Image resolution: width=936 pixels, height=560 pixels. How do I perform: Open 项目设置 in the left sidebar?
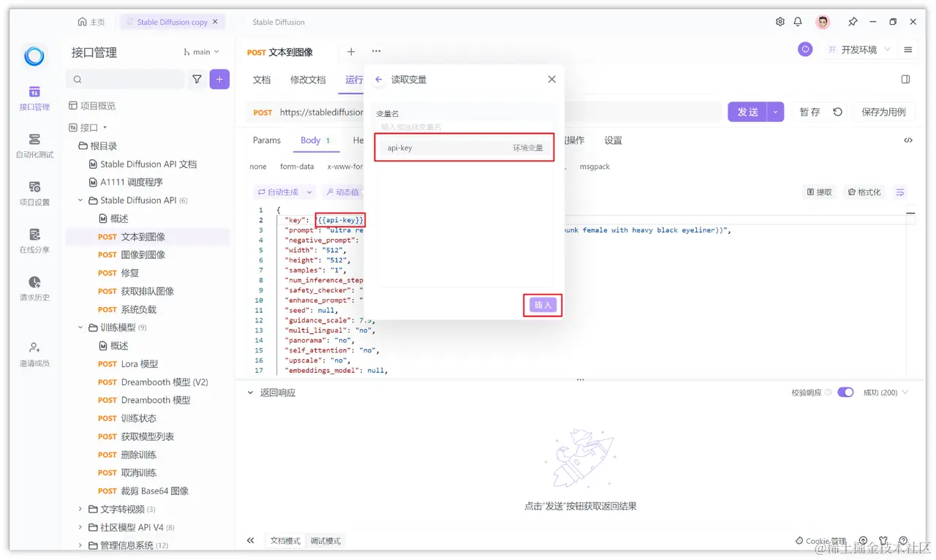(34, 193)
